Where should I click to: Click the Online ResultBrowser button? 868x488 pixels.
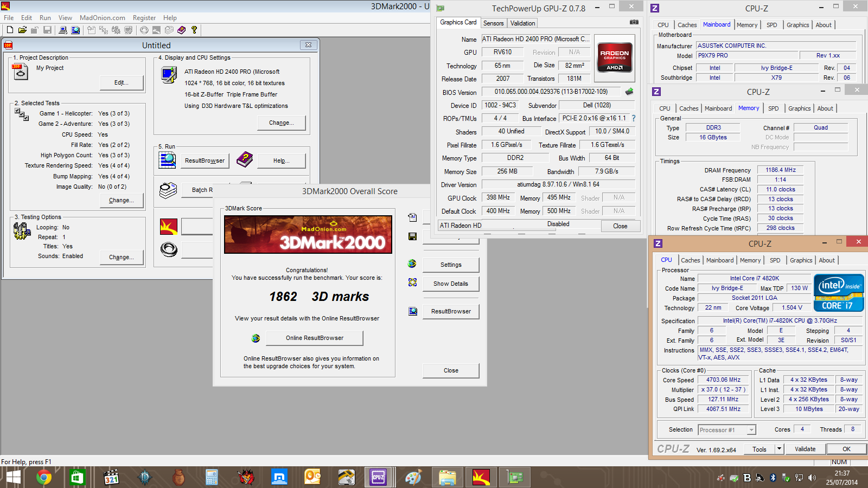pos(315,338)
